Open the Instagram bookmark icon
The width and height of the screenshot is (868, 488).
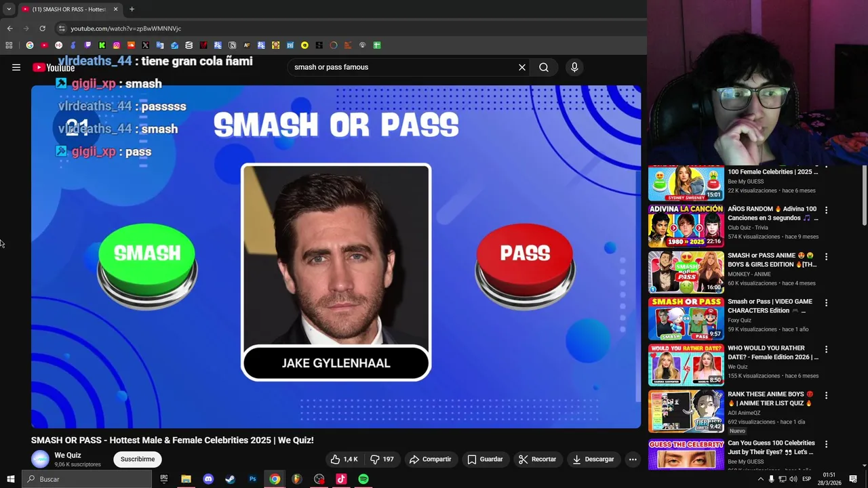tap(117, 45)
